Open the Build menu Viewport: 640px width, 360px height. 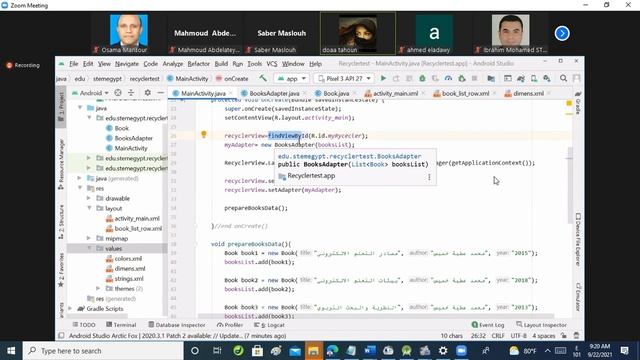click(x=221, y=64)
